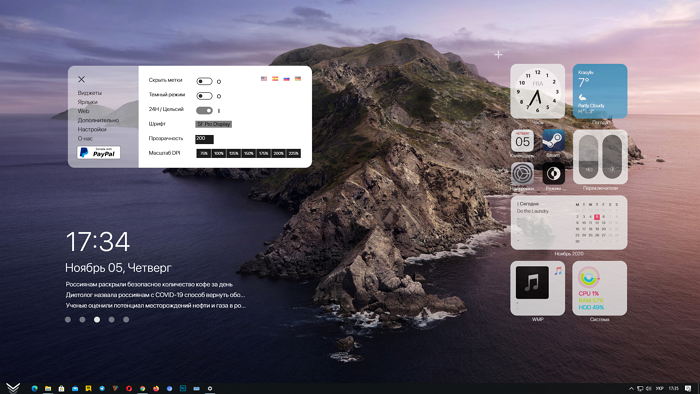700x394 pixels.
Task: Enable the Темный режим switch
Action: (x=204, y=96)
